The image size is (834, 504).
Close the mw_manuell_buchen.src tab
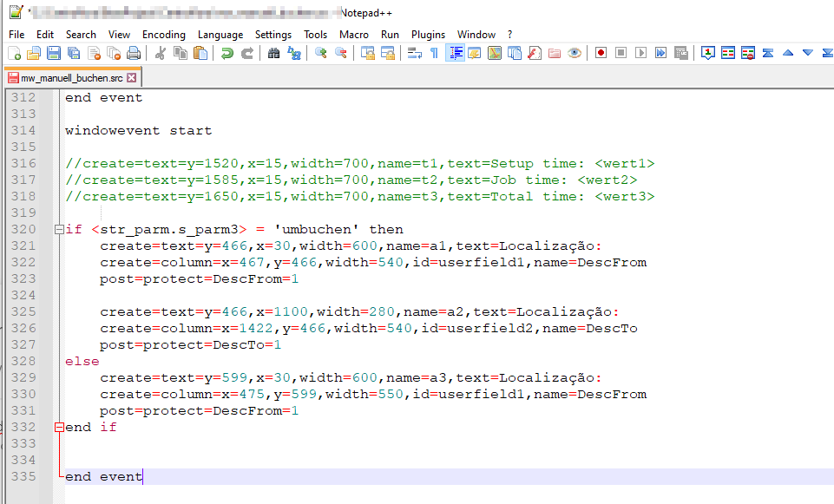[x=131, y=78]
